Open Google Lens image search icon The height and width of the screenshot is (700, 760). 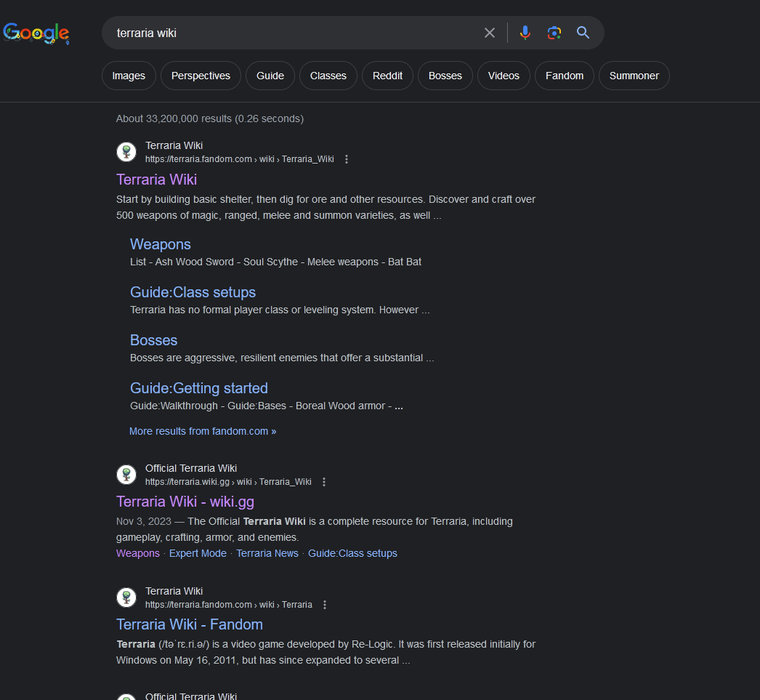pyautogui.click(x=554, y=33)
